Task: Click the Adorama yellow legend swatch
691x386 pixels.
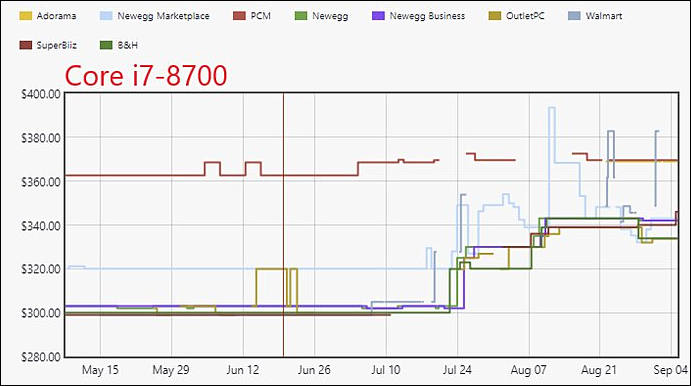Action: (x=26, y=16)
